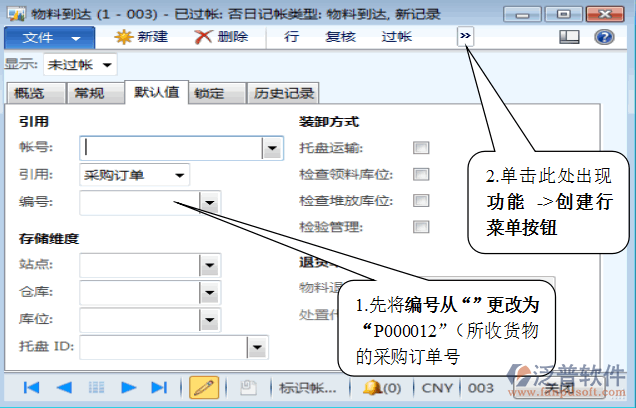Click the app icon in title bar
The width and height of the screenshot is (636, 408).
click(x=17, y=14)
